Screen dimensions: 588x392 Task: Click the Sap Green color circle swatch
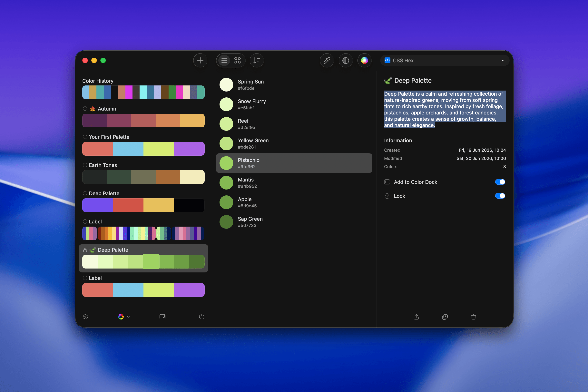[x=226, y=222]
